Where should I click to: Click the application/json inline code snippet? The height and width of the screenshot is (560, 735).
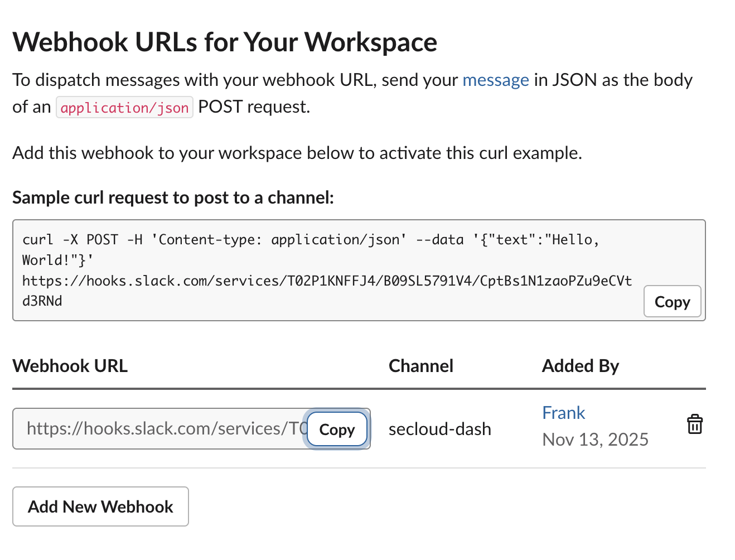coord(124,108)
